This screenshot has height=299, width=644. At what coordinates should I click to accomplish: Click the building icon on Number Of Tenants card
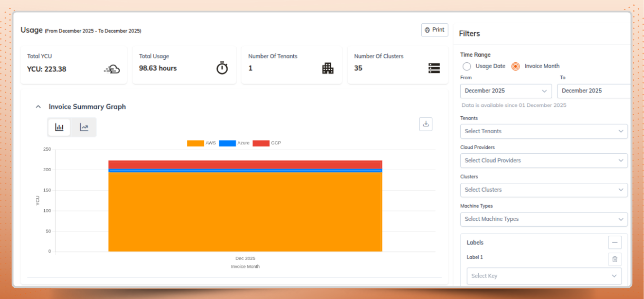click(328, 68)
